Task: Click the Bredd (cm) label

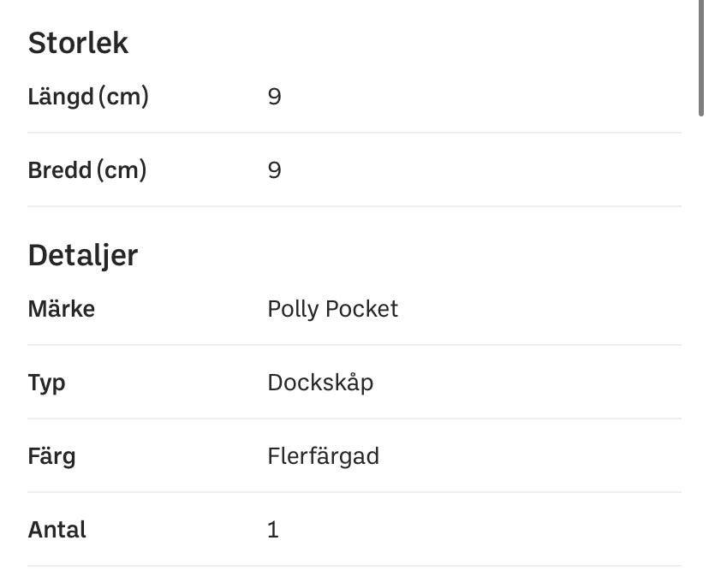Action: [86, 170]
